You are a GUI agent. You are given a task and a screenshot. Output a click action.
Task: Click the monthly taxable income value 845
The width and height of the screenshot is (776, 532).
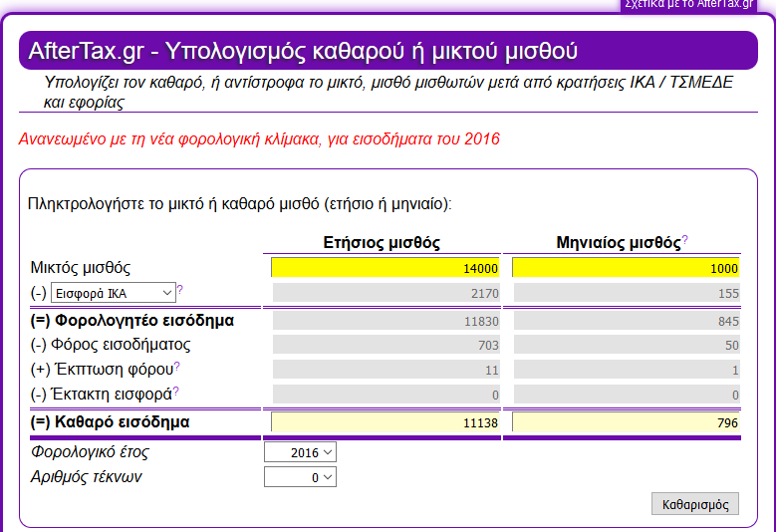click(627, 321)
